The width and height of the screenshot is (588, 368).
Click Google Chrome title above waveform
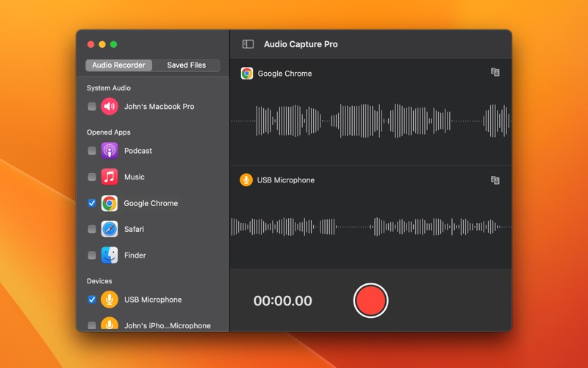pyautogui.click(x=284, y=74)
